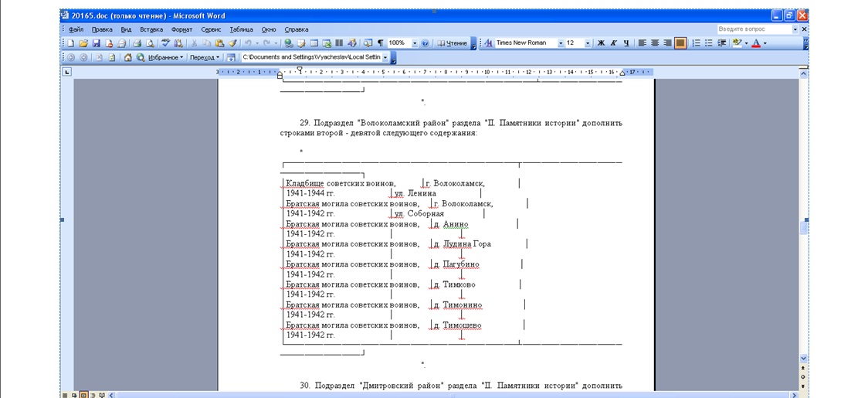The image size is (868, 398).
Task: Run spelling check (ABC checkmark icon)
Action: [165, 43]
